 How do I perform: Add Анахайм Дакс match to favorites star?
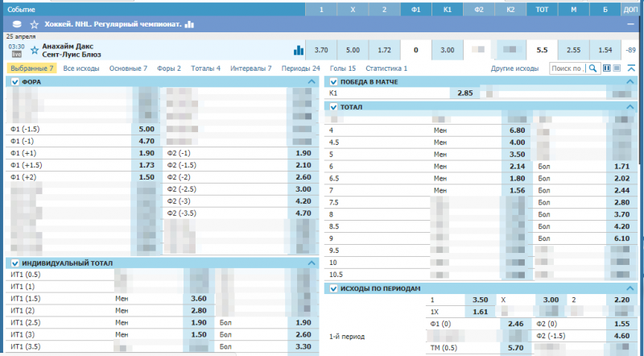click(x=35, y=50)
